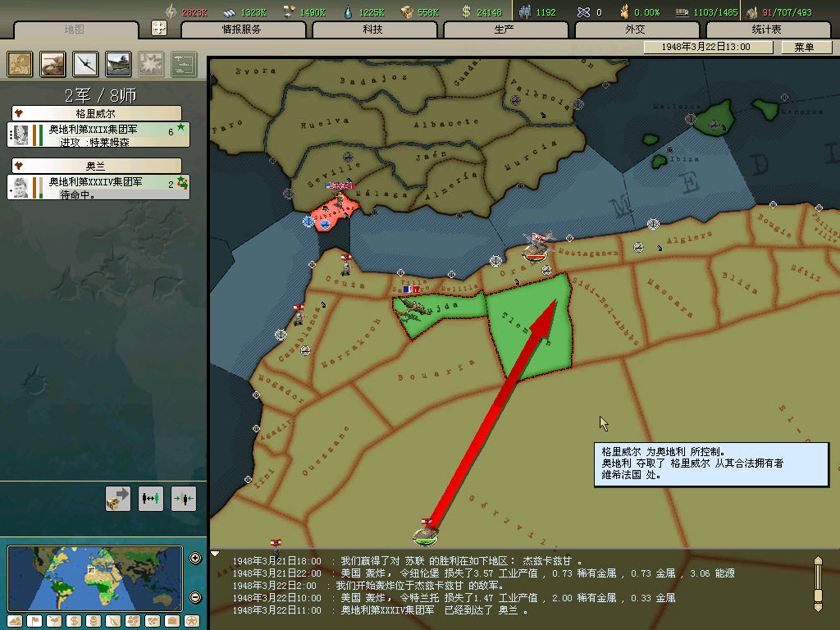Click the province map overview icon
This screenshot has width=840, height=630.
click(x=21, y=64)
